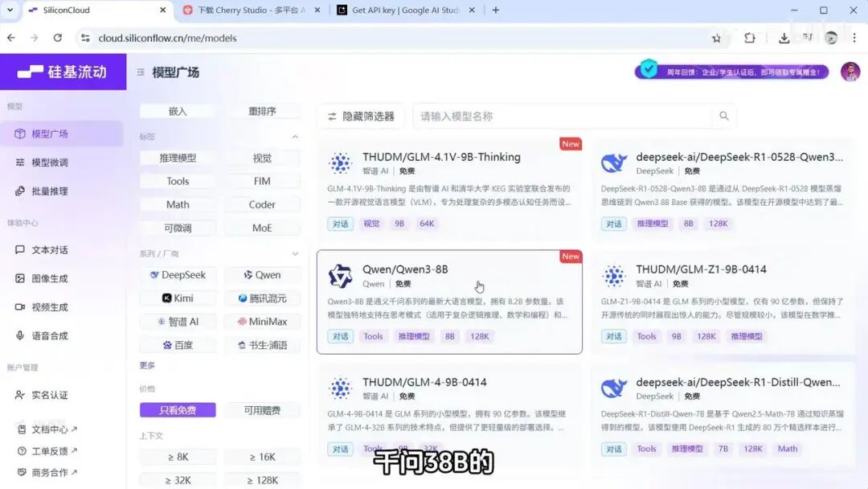
Task: Click the 实名认证 person icon
Action: [20, 395]
